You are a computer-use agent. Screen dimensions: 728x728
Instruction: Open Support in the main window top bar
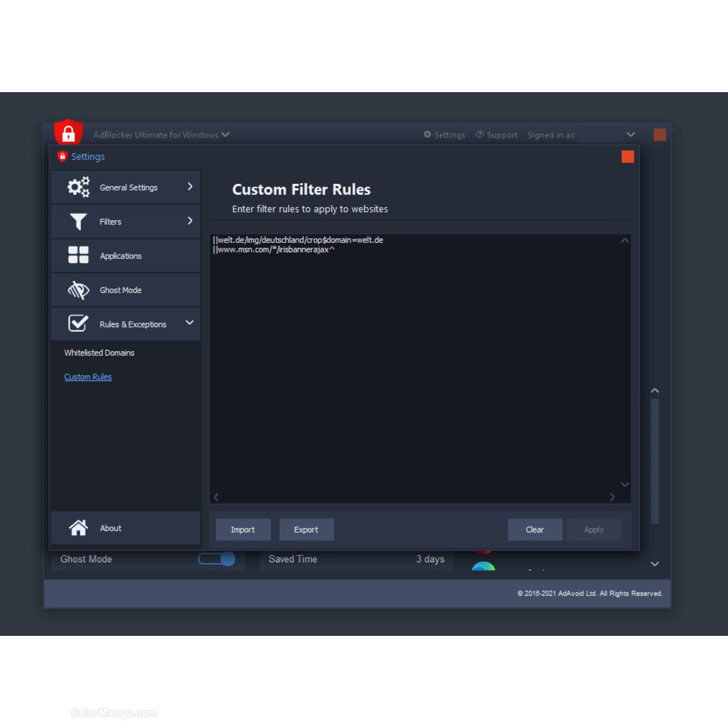point(497,135)
